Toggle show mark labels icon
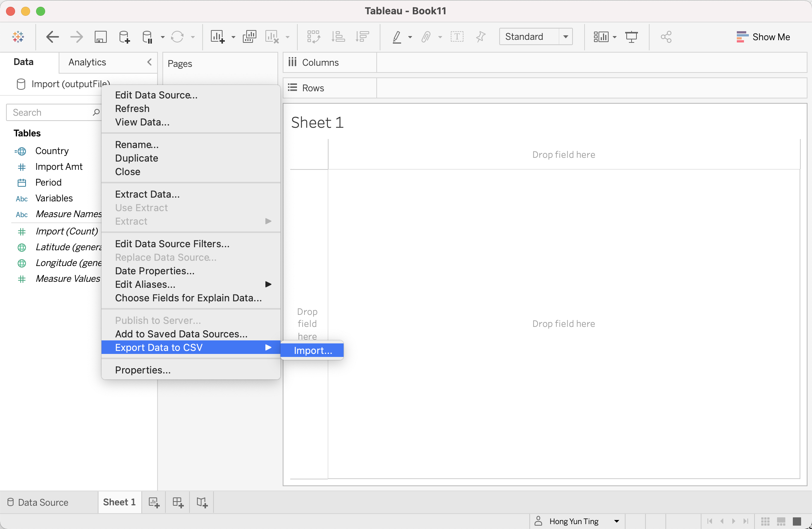 point(457,37)
